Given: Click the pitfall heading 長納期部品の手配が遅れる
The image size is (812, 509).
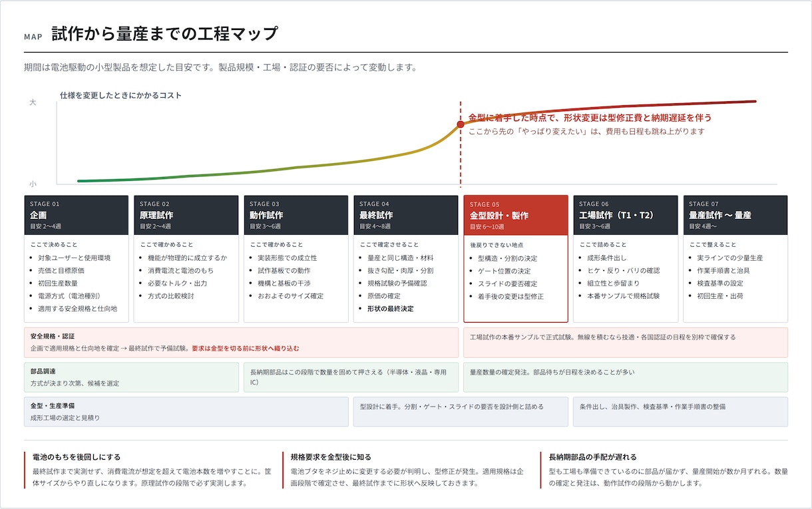Looking at the screenshot, I should click(x=593, y=457).
